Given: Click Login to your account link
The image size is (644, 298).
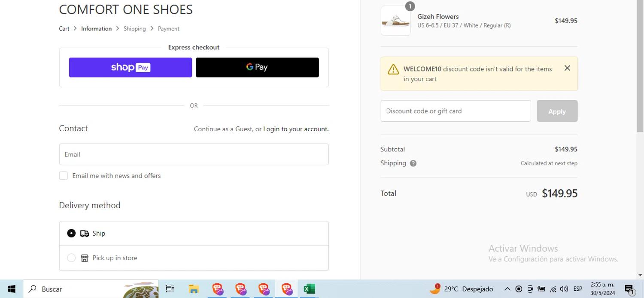Looking at the screenshot, I should click(271, 129).
